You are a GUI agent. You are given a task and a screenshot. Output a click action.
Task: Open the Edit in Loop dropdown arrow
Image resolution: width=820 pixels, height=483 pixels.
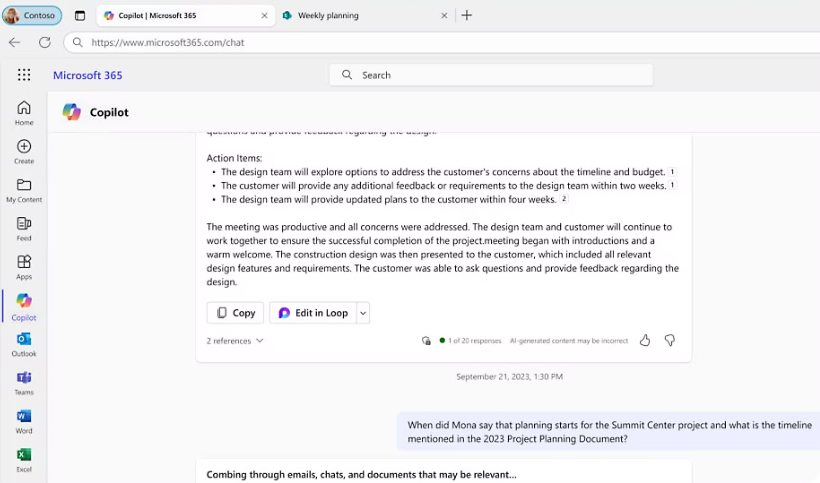363,313
